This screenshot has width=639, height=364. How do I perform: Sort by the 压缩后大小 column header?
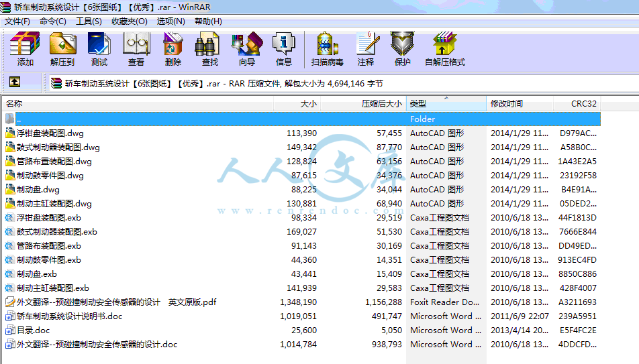click(x=363, y=104)
